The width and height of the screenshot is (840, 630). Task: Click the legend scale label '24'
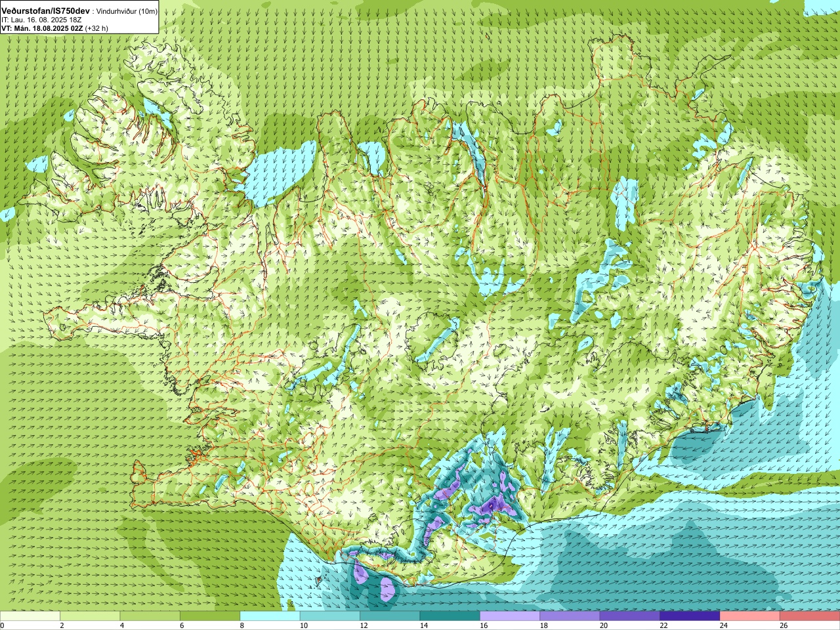723,625
